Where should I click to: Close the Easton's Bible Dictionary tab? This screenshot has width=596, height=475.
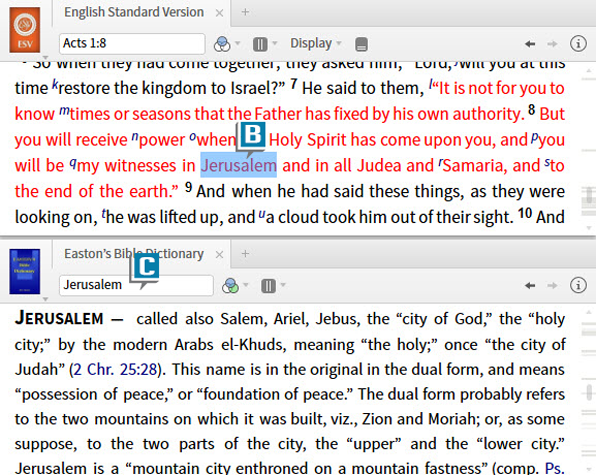click(x=219, y=255)
